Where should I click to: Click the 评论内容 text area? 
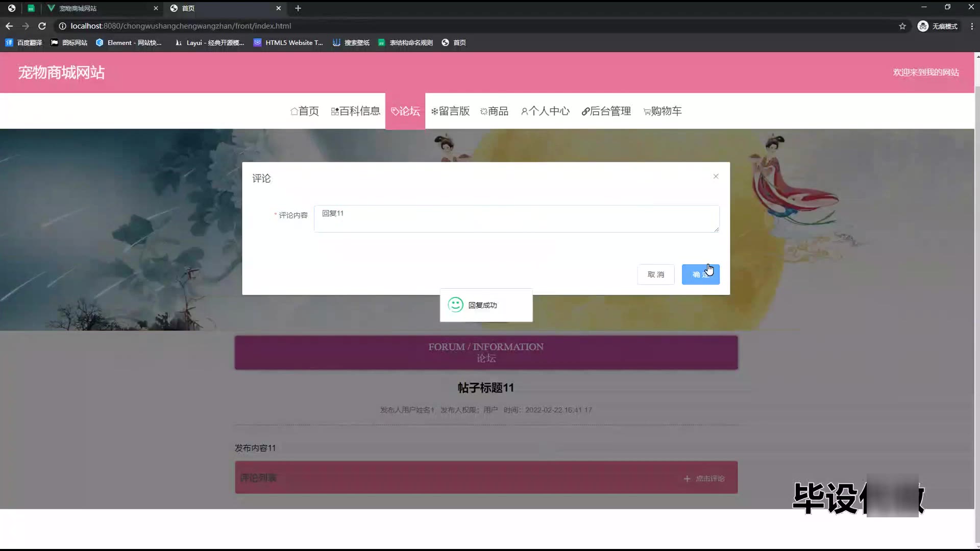[517, 219]
